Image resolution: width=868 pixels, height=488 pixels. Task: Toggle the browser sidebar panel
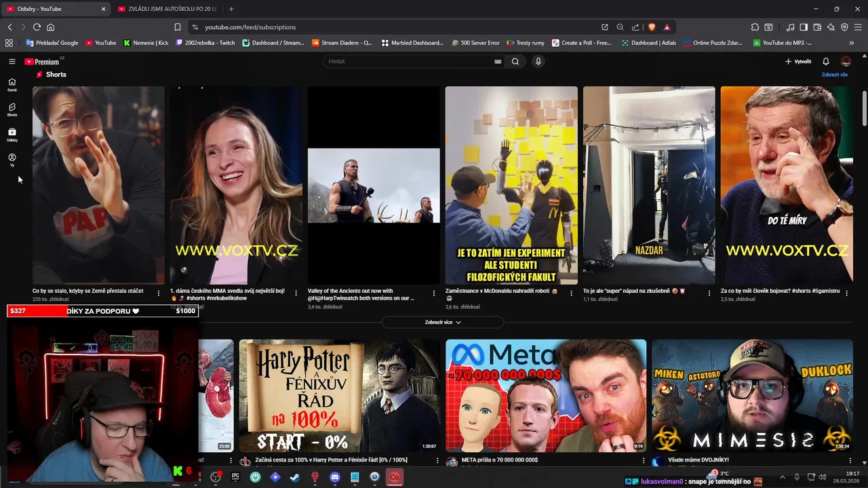coord(804,27)
